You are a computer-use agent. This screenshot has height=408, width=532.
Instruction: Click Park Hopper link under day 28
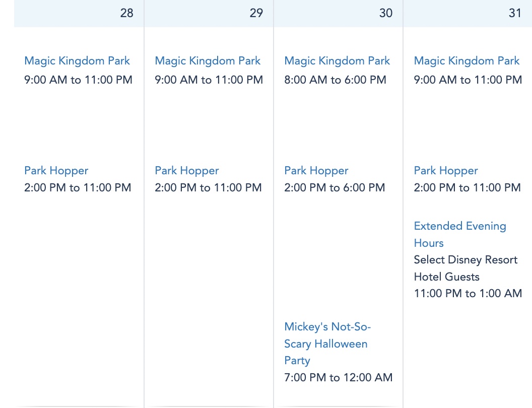click(x=56, y=171)
